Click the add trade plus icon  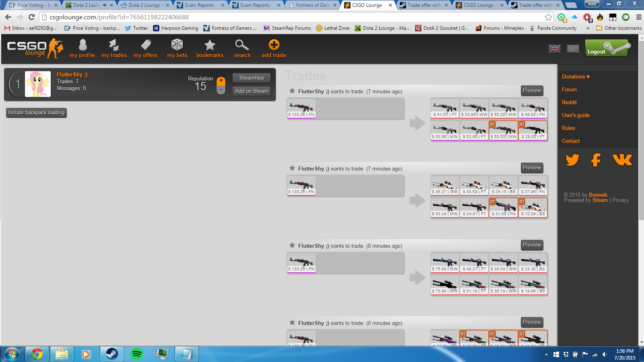(x=274, y=45)
